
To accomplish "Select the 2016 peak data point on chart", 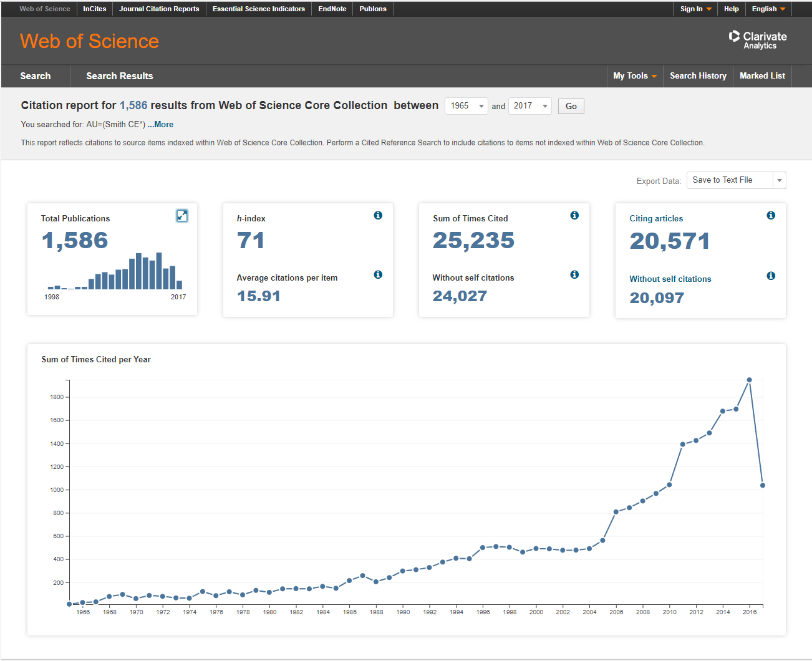I will 749,380.
